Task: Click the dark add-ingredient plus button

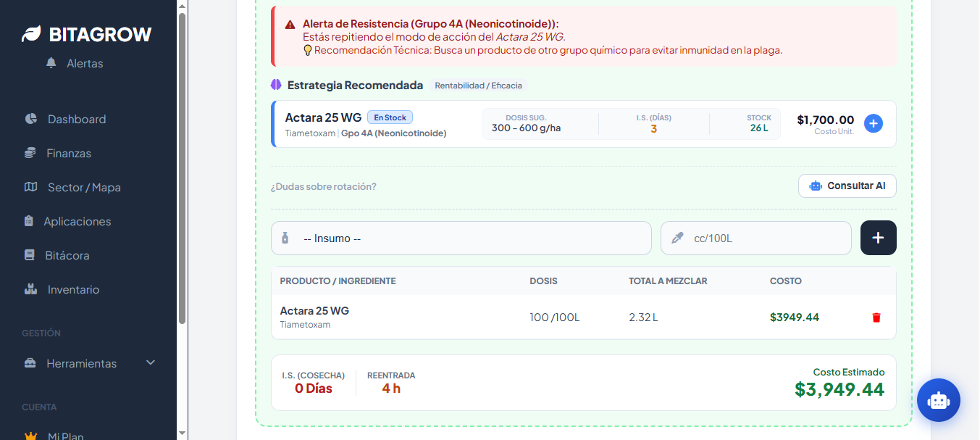Action: coord(878,238)
